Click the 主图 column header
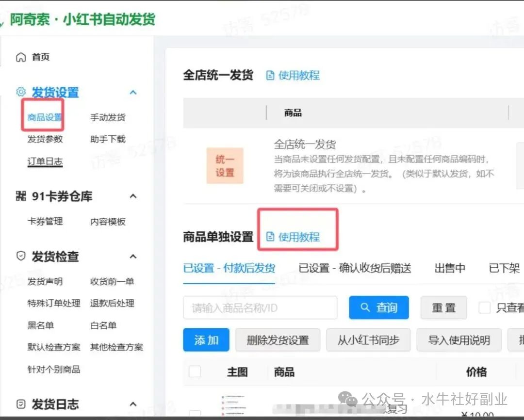This screenshot has width=524, height=420. (237, 372)
